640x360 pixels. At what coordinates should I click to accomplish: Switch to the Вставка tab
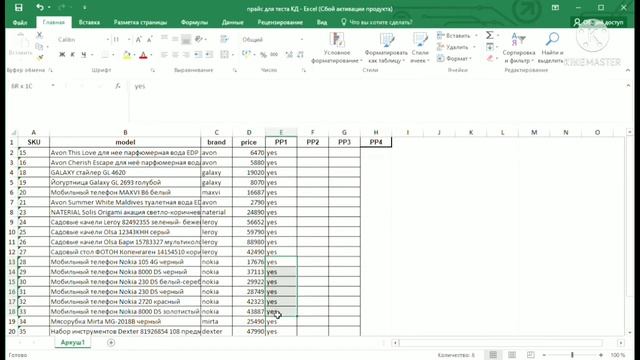click(x=89, y=22)
